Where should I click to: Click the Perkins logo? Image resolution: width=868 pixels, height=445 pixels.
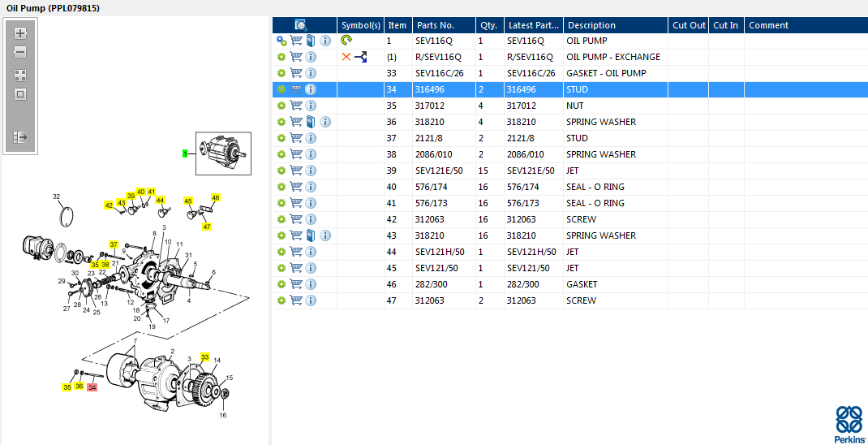(x=849, y=423)
